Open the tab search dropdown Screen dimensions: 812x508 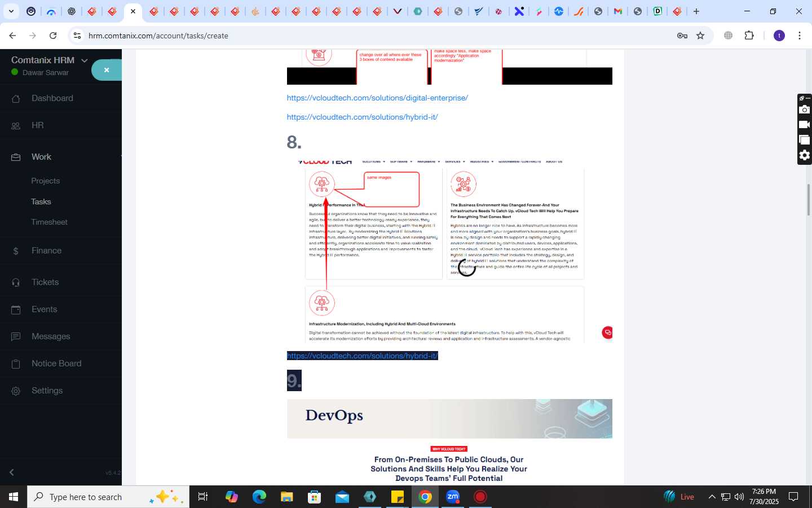pos(11,11)
